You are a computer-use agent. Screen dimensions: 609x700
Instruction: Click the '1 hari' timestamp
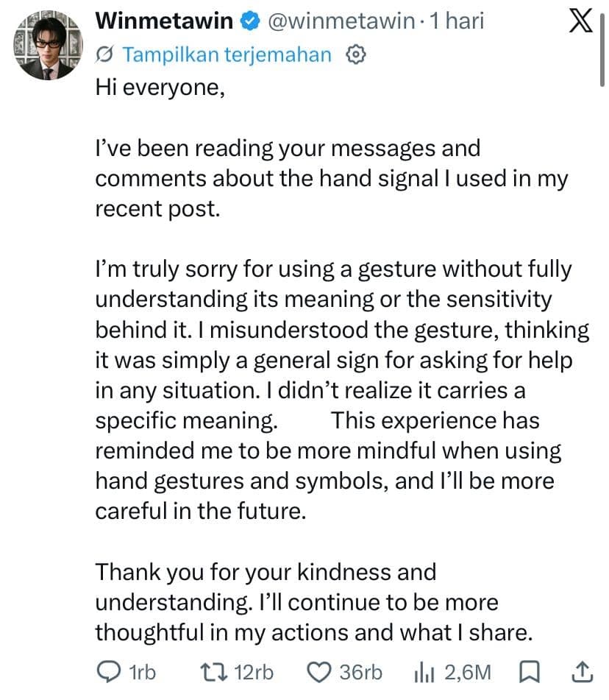point(457,21)
